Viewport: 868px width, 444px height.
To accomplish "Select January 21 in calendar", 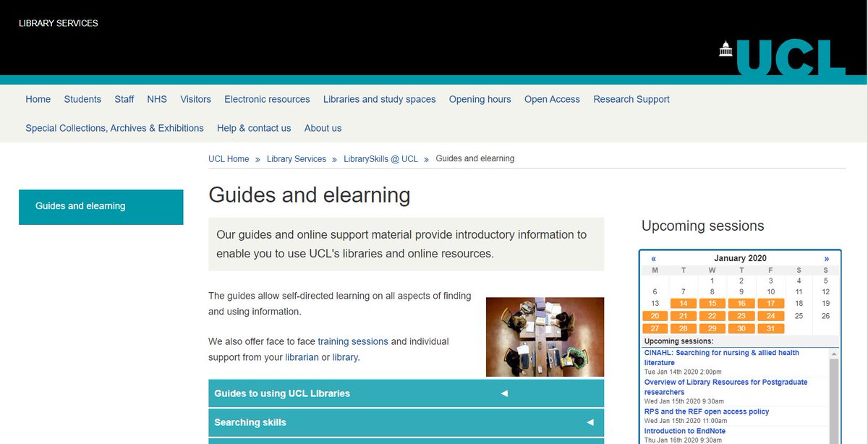I will click(684, 316).
